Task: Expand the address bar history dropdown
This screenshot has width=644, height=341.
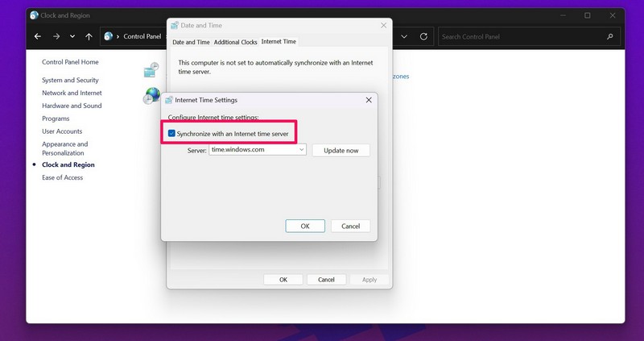Action: [403, 36]
